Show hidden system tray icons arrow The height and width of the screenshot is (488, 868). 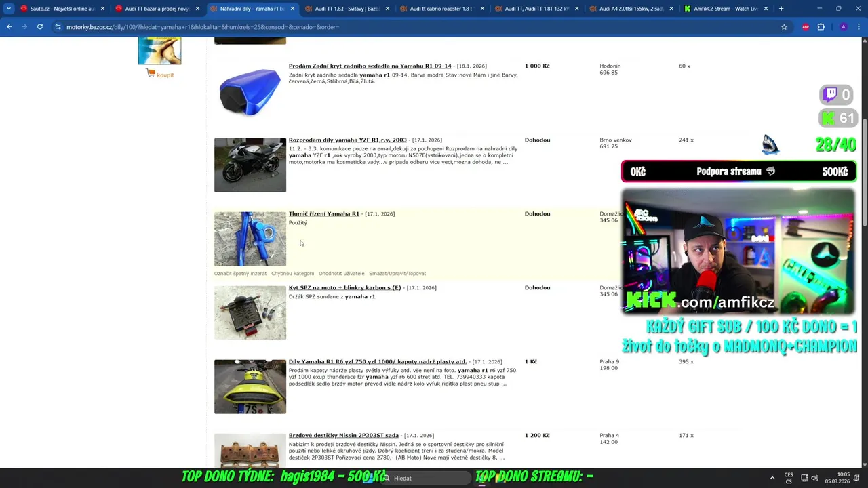(x=772, y=478)
